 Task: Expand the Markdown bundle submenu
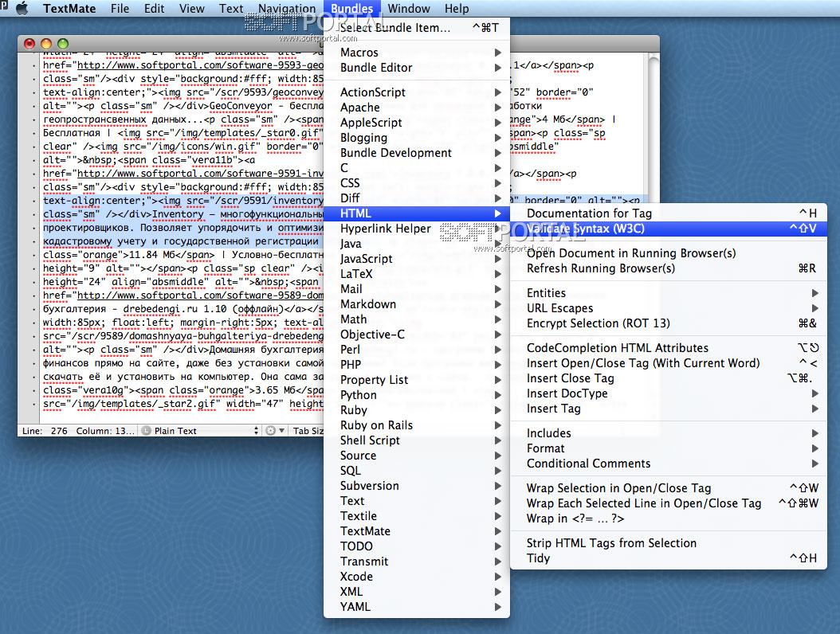click(417, 304)
